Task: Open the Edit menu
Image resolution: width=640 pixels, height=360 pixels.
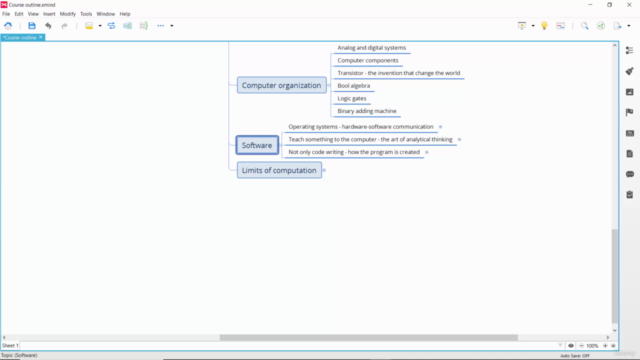Action: (x=19, y=14)
